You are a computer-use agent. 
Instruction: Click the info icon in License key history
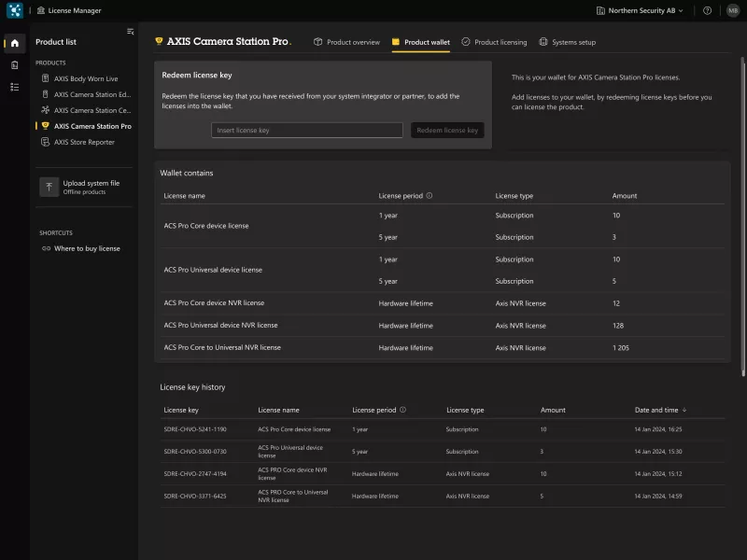(403, 410)
